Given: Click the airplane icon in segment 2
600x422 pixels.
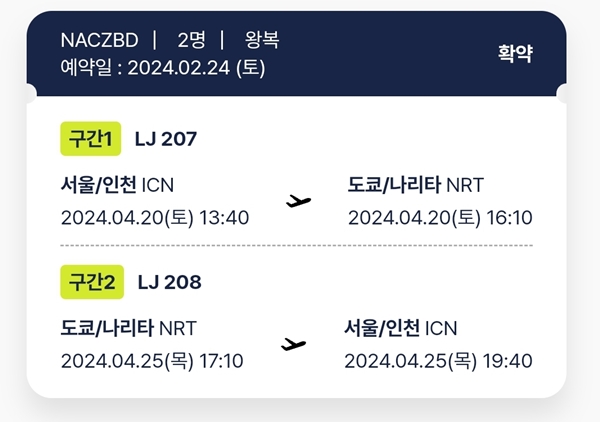Looking at the screenshot, I should click(293, 344).
